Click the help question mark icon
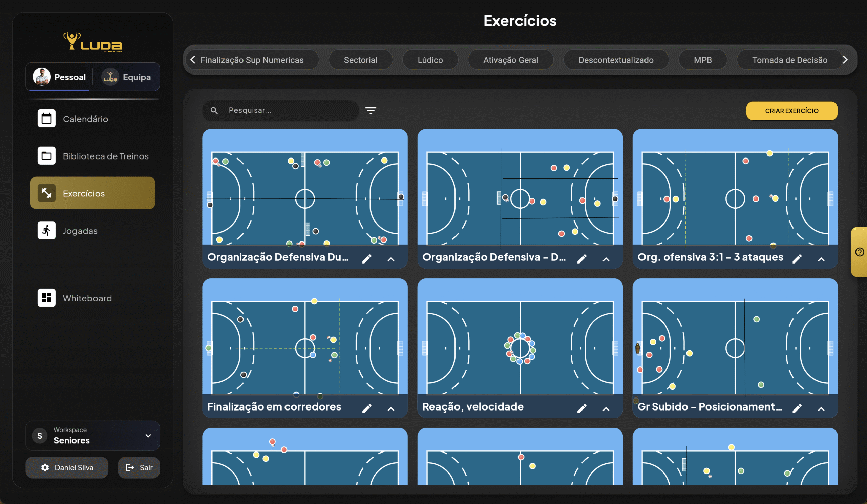This screenshot has width=867, height=504. pos(860,252)
